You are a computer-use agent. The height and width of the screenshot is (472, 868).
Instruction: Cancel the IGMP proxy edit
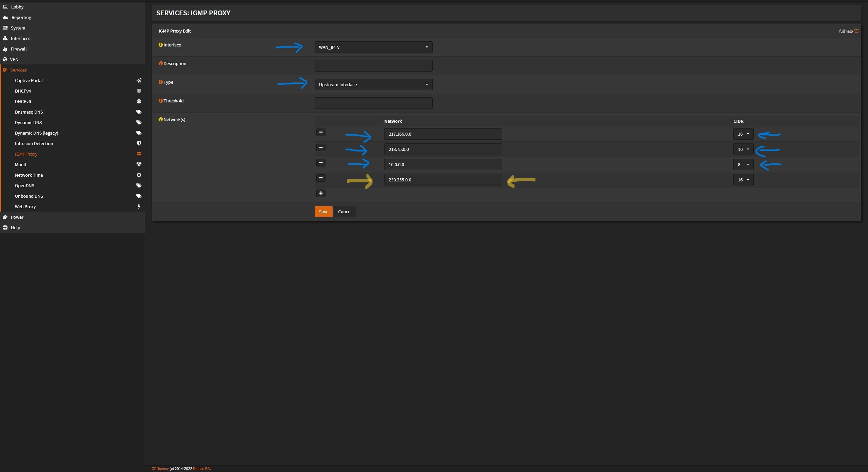(344, 212)
